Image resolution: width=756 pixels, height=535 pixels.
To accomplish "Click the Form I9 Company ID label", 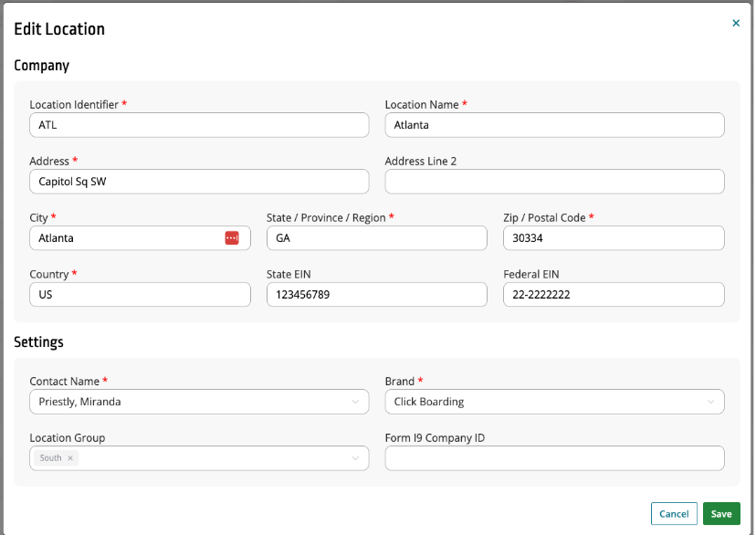I will click(435, 437).
